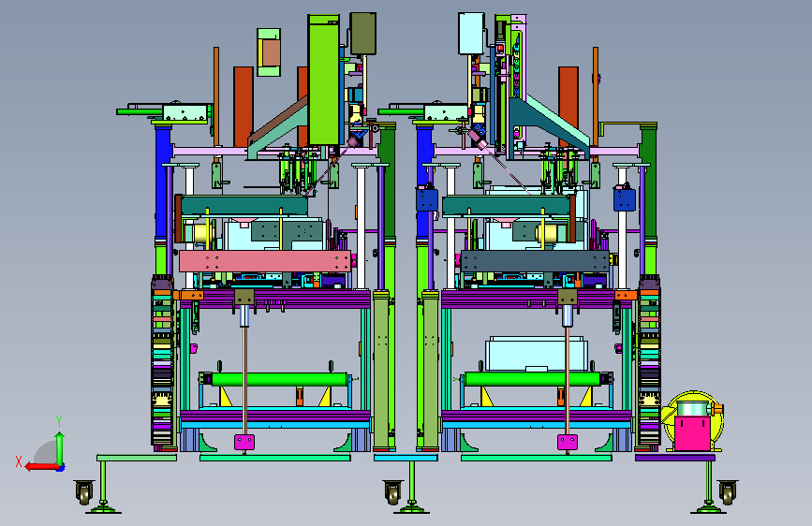Select the salmon square in light green frame

click(272, 52)
